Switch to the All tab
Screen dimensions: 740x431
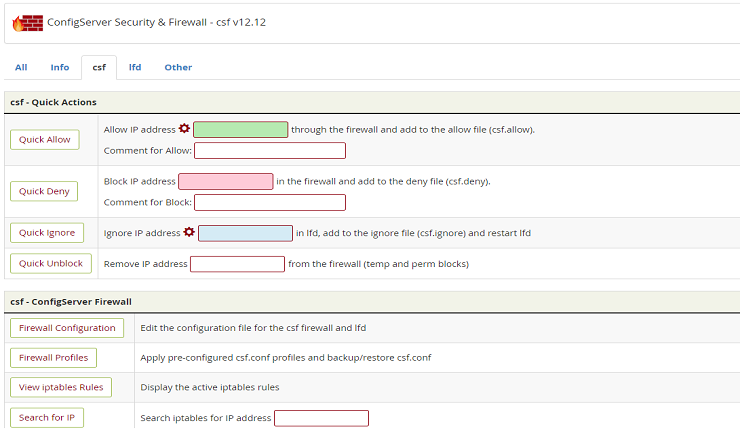tap(21, 67)
